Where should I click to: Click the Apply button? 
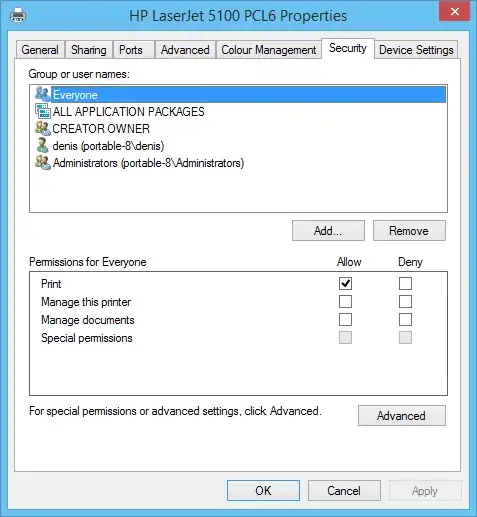click(x=425, y=491)
